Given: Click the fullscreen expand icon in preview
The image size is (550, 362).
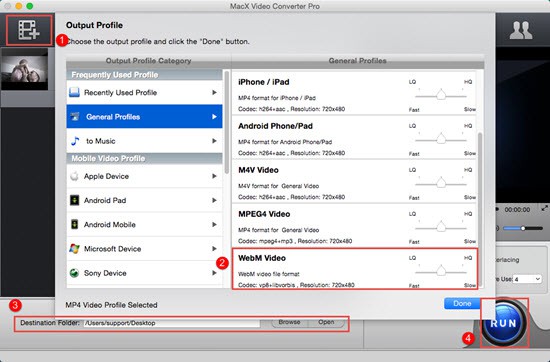Looking at the screenshot, I should [x=544, y=208].
